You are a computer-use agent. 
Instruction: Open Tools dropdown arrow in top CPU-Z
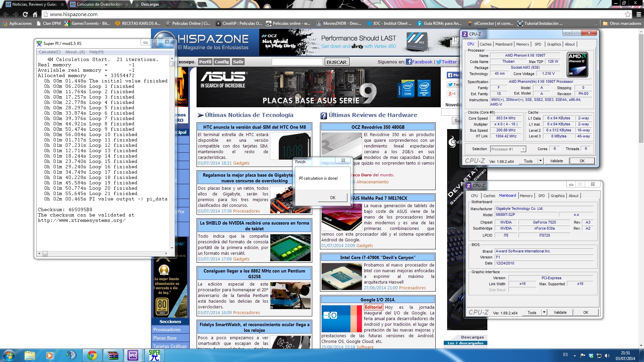(540, 161)
